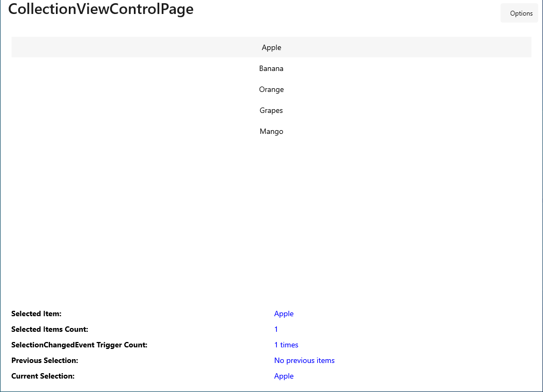Click the Apple value beside Selected Item
Screen dimensions: 543x392
(284, 313)
